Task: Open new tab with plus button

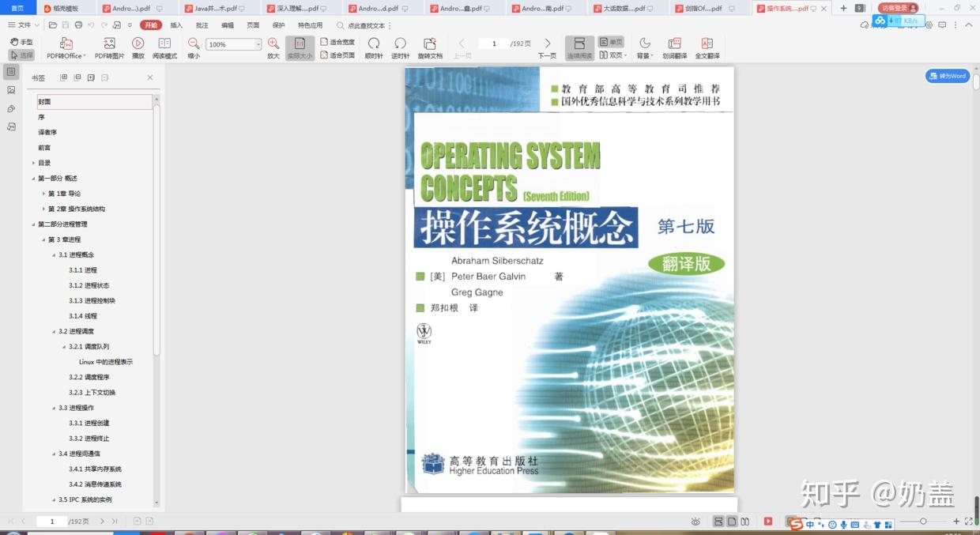Action: (x=843, y=8)
